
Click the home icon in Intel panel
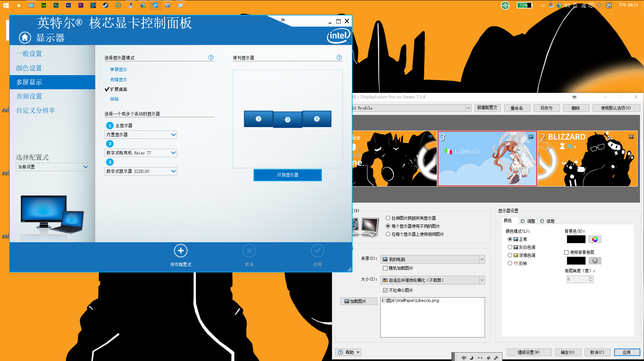tap(25, 38)
